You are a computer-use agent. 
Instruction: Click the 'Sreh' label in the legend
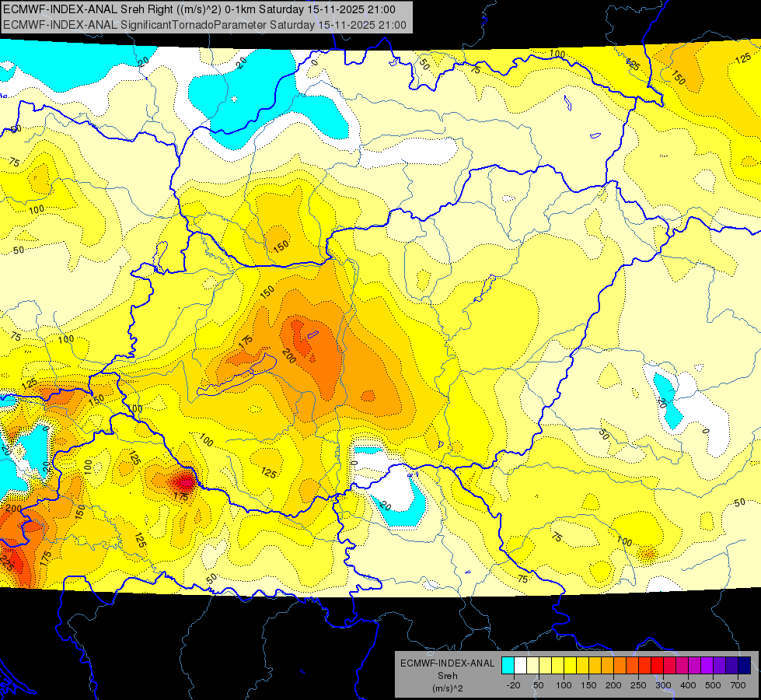tap(447, 676)
